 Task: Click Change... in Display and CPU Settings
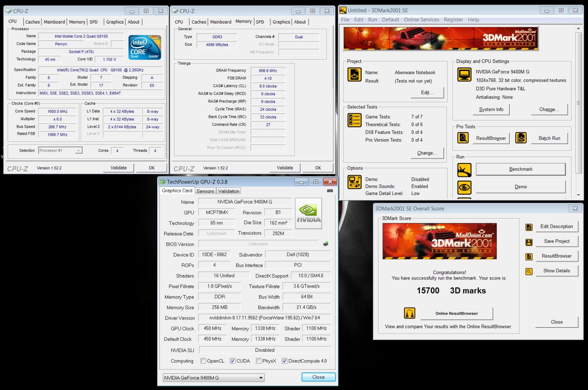click(549, 109)
